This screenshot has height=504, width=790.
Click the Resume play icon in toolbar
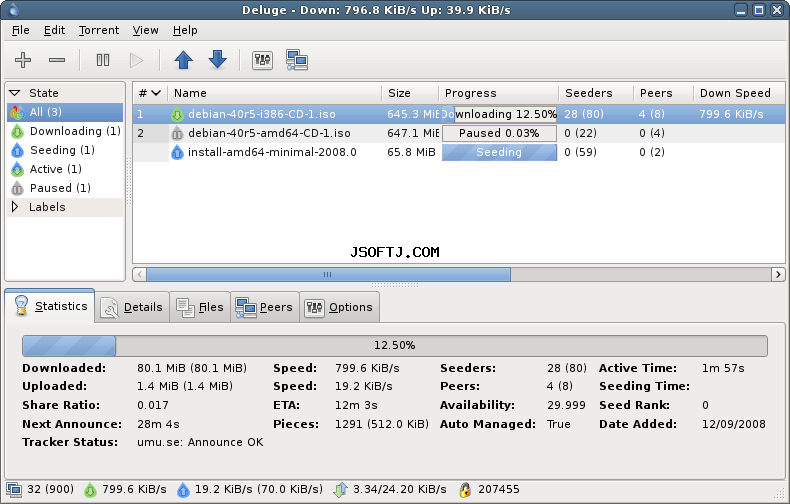(137, 60)
